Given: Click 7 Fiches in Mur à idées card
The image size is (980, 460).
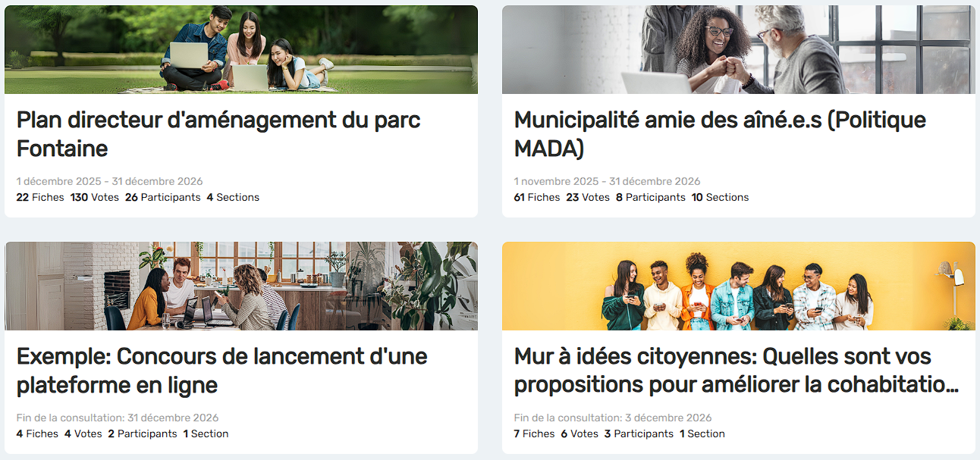Looking at the screenshot, I should pos(534,433).
